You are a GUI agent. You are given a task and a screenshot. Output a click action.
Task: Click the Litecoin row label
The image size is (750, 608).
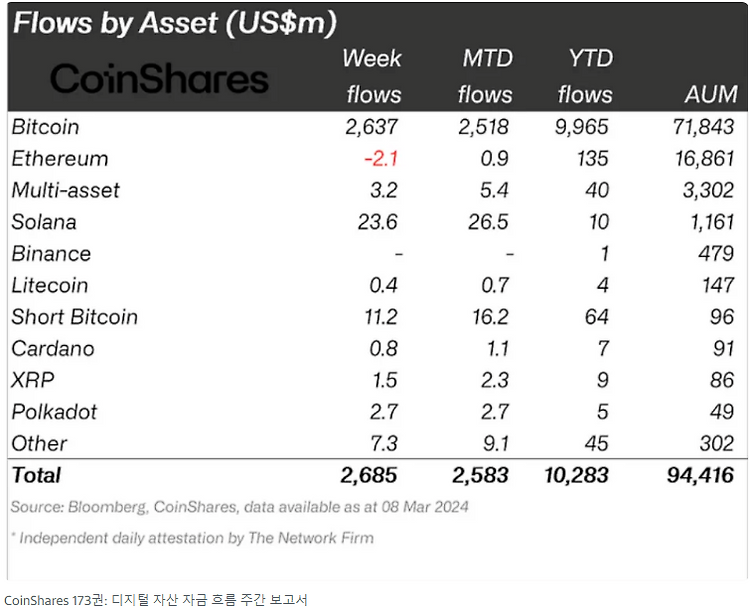pyautogui.click(x=50, y=285)
